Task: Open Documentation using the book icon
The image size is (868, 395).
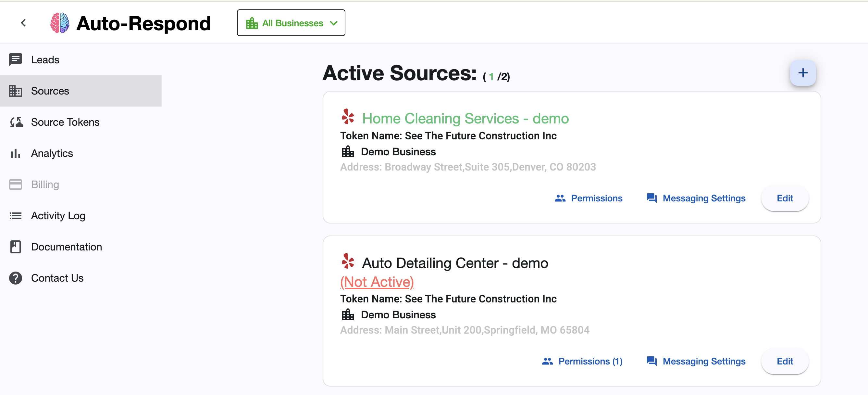Action: tap(16, 247)
